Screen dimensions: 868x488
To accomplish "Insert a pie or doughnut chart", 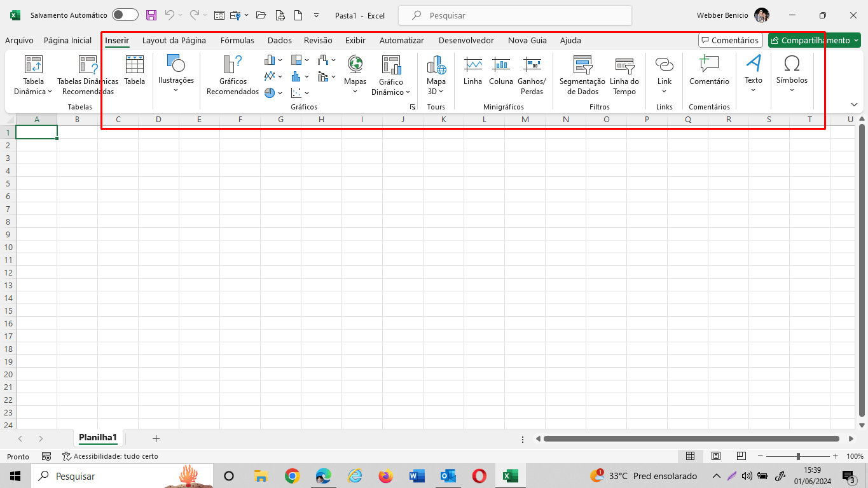I will pyautogui.click(x=273, y=92).
